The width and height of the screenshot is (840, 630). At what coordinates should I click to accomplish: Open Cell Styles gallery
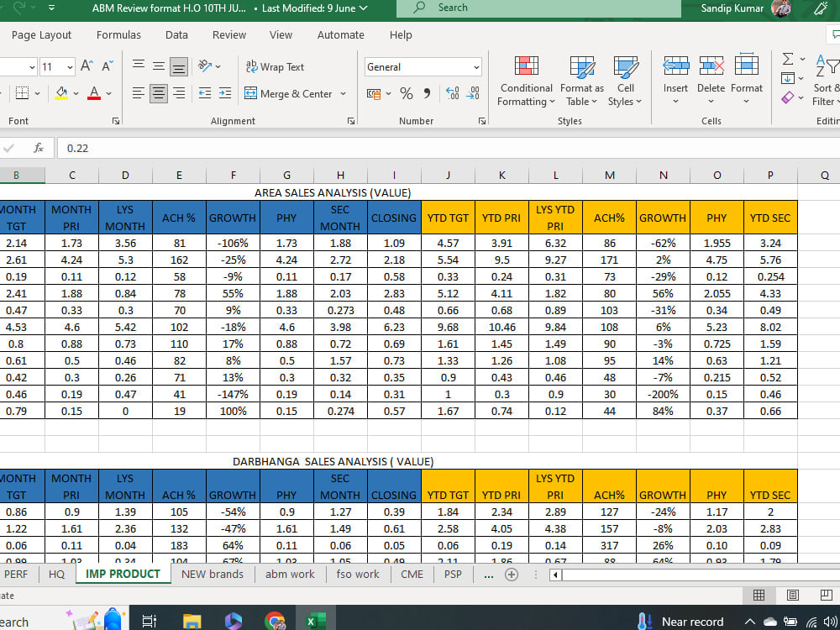pos(625,81)
